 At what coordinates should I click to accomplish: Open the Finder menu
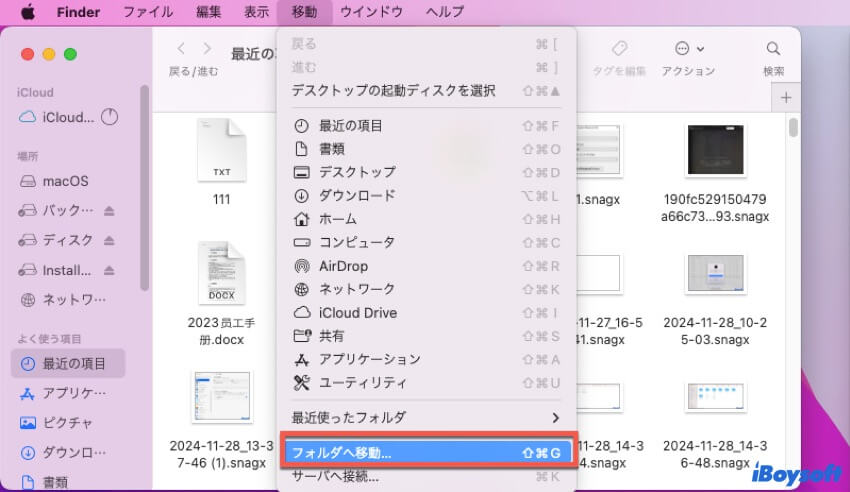[78, 12]
